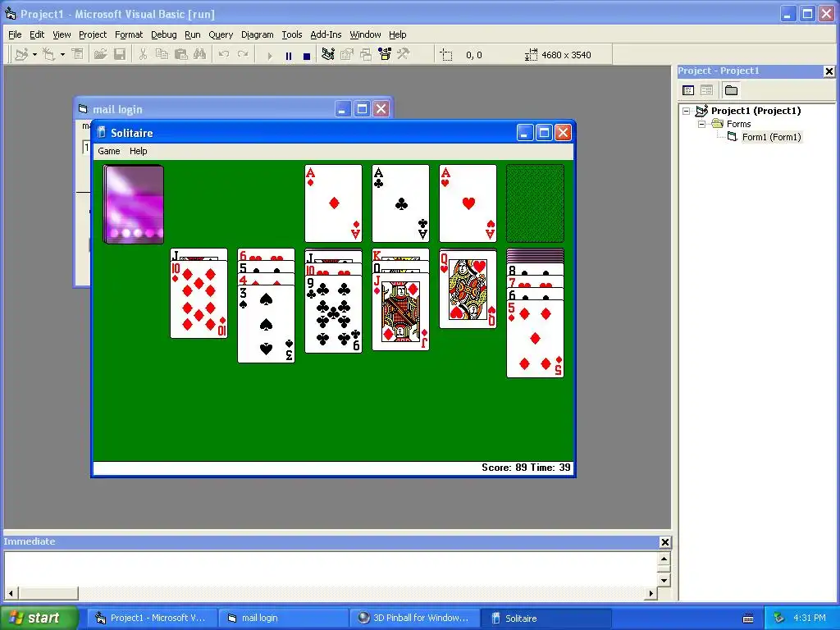
Task: Select Project1 (Project1) tree item
Action: (x=756, y=111)
